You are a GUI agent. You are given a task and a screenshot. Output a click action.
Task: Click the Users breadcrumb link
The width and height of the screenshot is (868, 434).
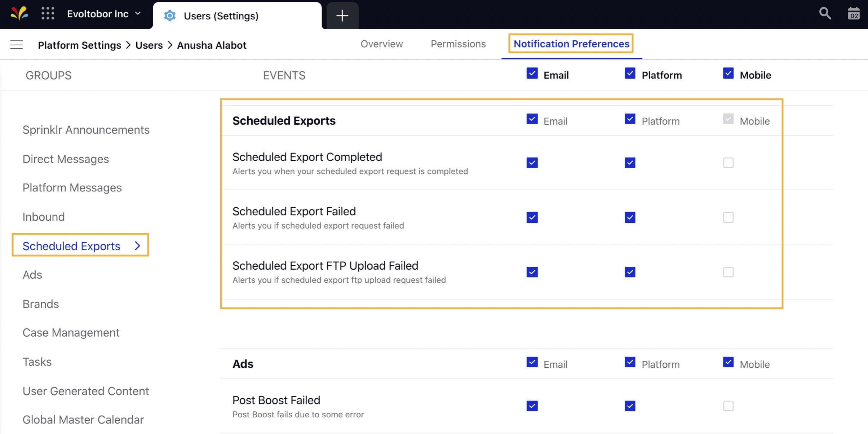(x=150, y=45)
